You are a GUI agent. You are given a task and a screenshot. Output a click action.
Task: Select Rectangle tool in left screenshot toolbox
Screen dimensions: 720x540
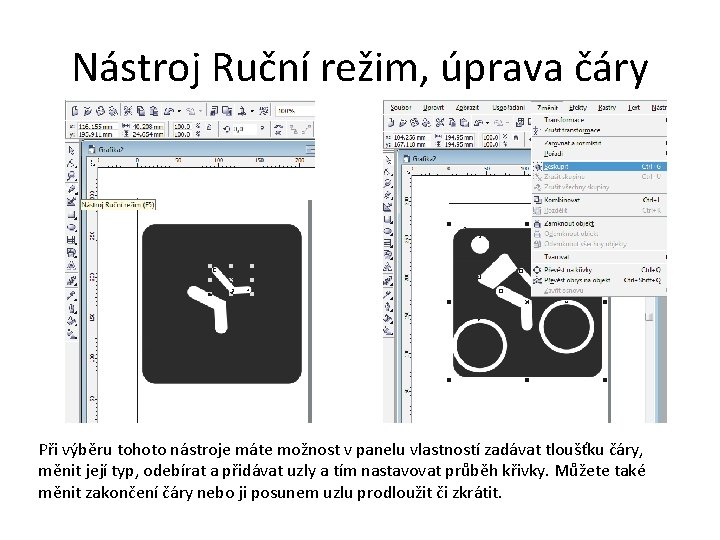72,215
